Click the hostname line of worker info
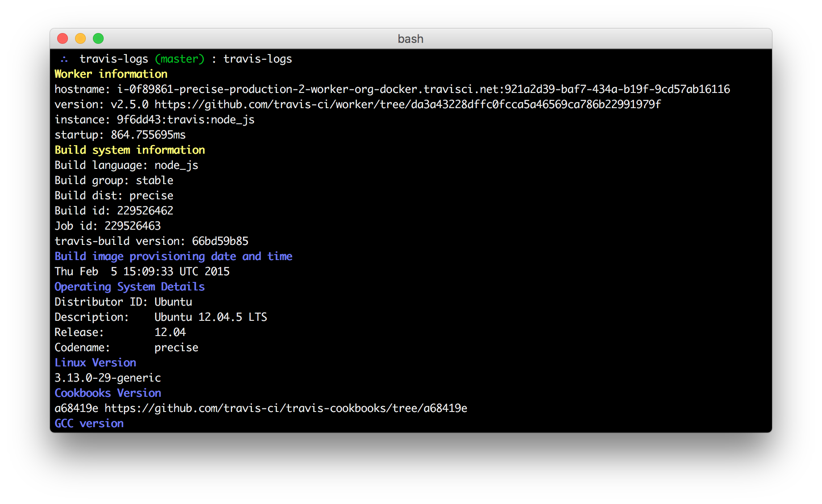Image resolution: width=822 pixels, height=504 pixels. pos(392,89)
